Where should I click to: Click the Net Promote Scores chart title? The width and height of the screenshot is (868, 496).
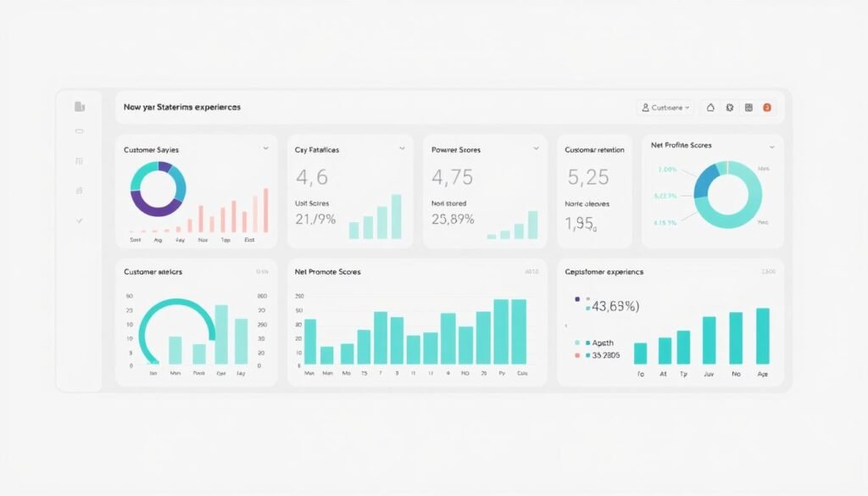click(327, 272)
